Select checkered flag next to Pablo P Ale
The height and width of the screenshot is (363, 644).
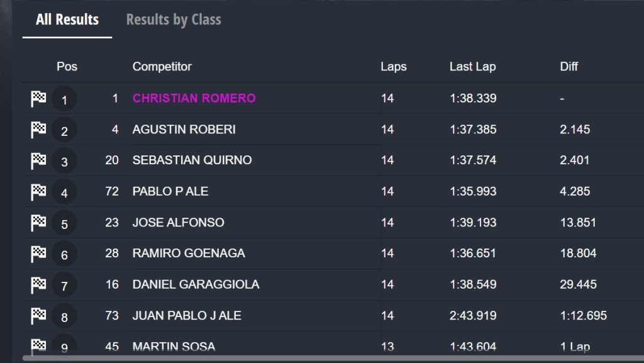(38, 191)
